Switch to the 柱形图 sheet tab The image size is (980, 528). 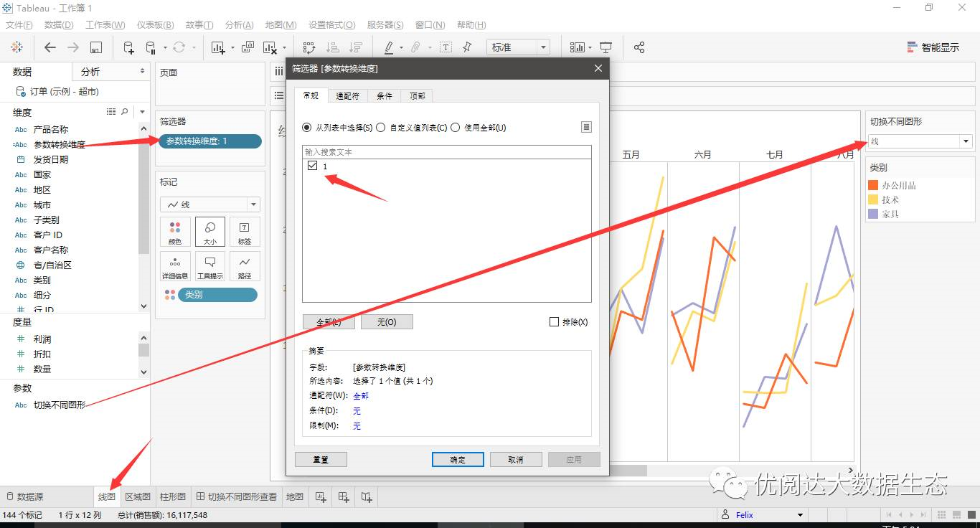pyautogui.click(x=173, y=496)
